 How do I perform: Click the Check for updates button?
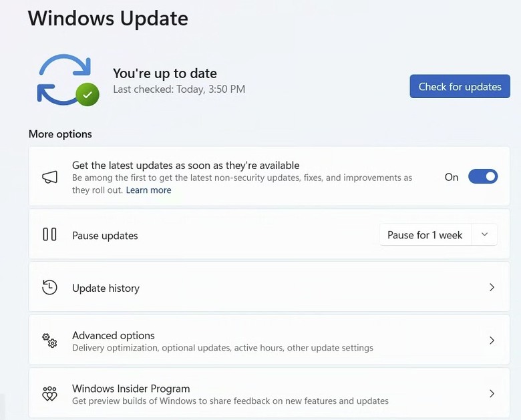coord(460,86)
